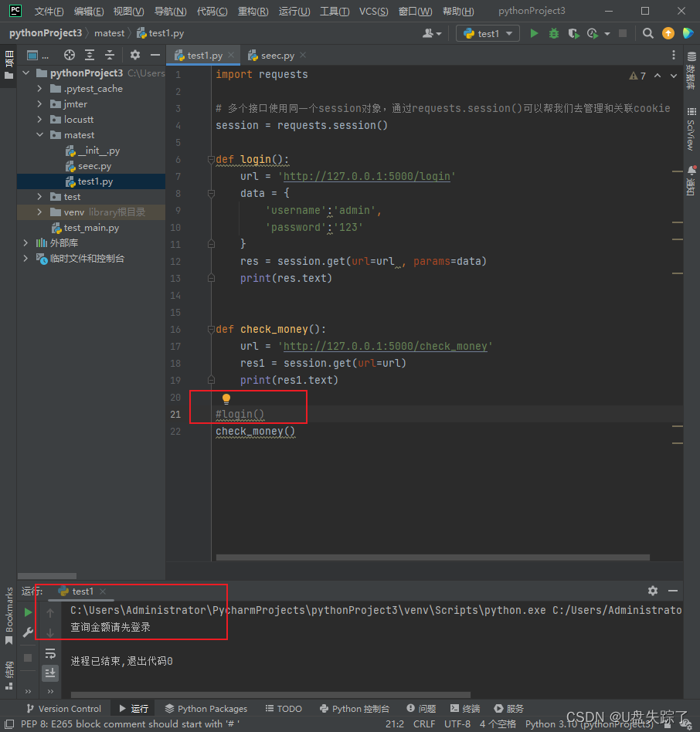The image size is (700, 732).
Task: Start debugging with the bug icon
Action: coord(554,33)
